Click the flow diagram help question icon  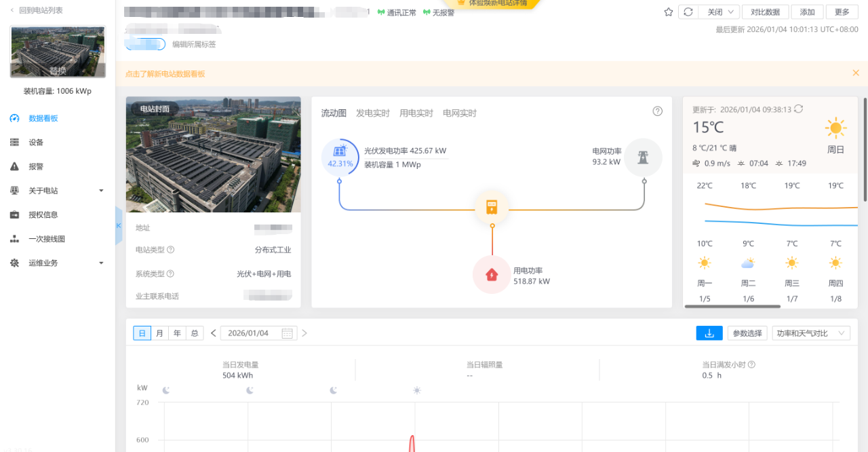pyautogui.click(x=657, y=111)
